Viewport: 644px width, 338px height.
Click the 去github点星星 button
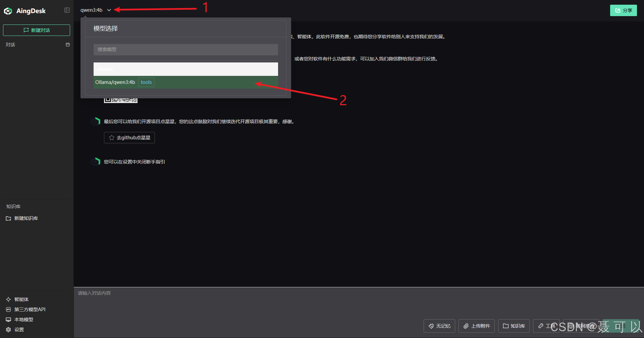129,138
